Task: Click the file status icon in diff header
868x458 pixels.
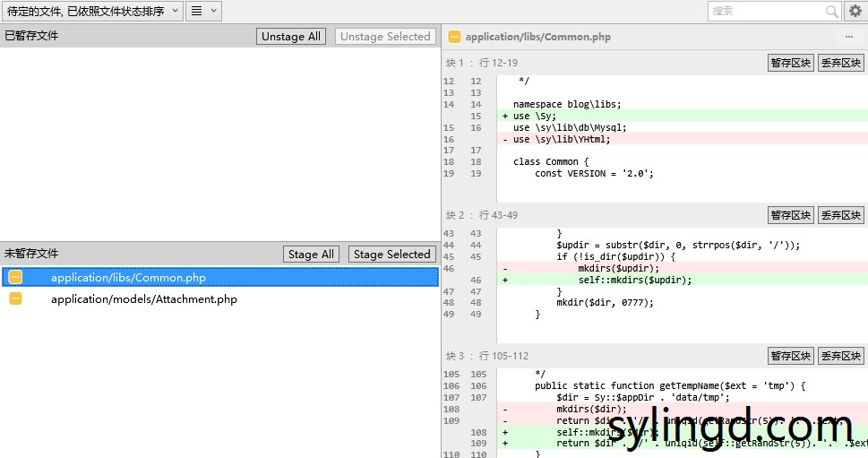Action: [x=454, y=38]
